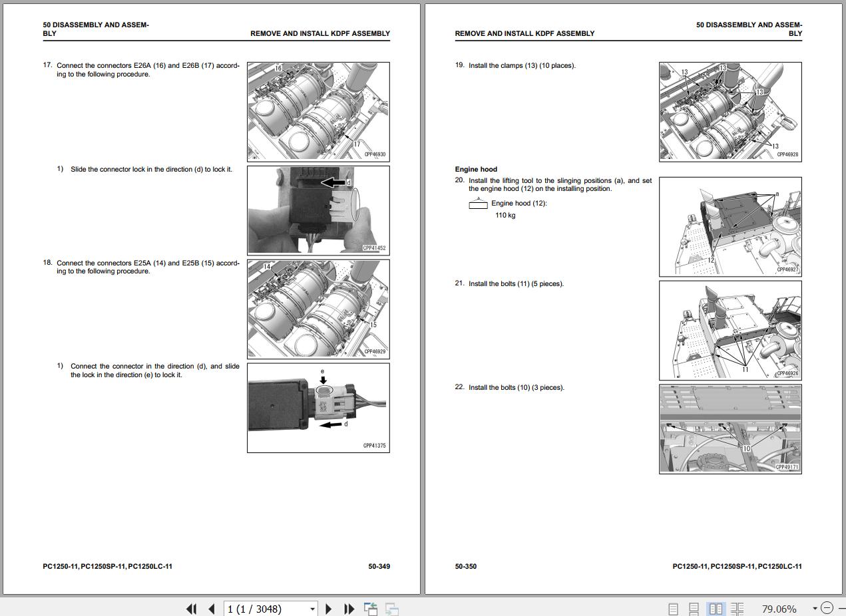Switch to single page view
This screenshot has height=616, width=846.
coord(673,608)
